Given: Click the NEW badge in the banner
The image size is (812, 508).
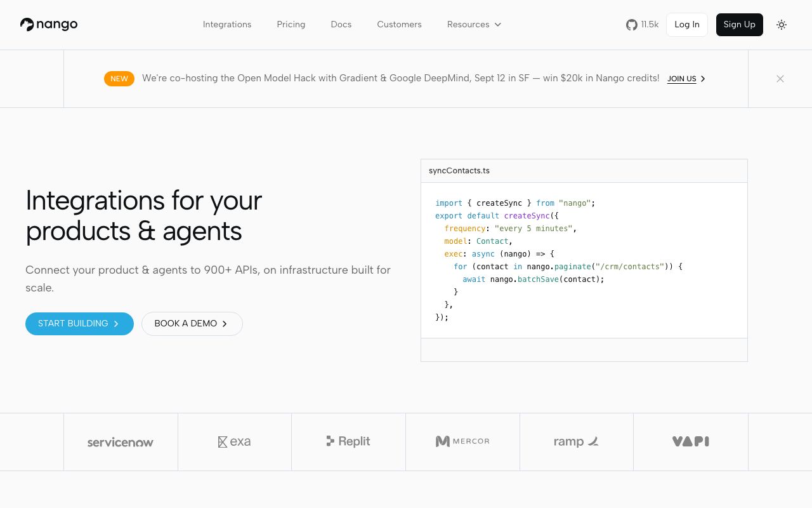Looking at the screenshot, I should pos(119,79).
